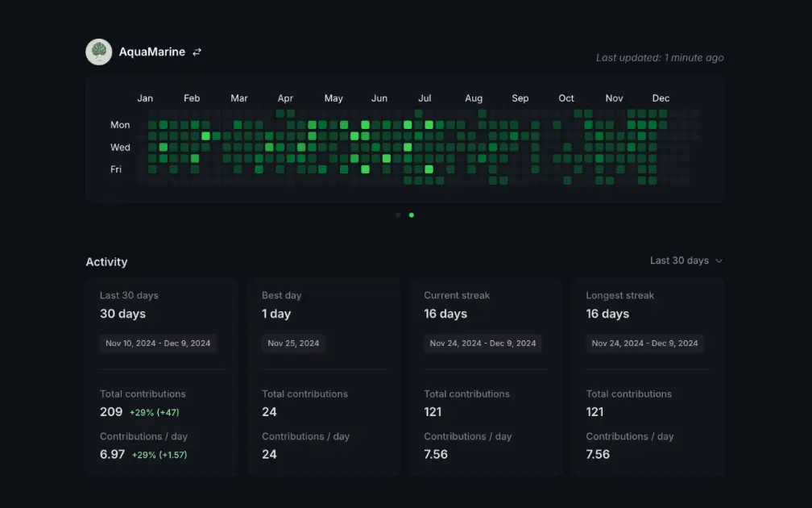The width and height of the screenshot is (812, 508).
Task: Click the Last updated: 1 minute ago text
Action: (659, 57)
